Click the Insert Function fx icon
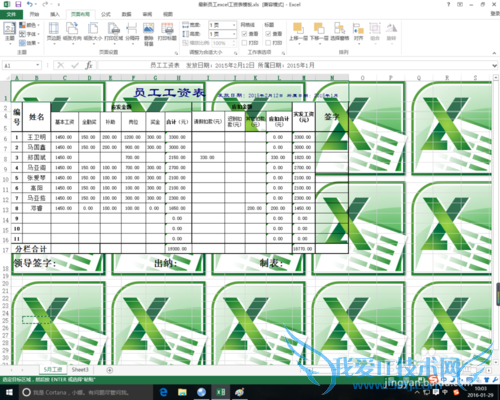The height and width of the screenshot is (400, 500). 89,65
